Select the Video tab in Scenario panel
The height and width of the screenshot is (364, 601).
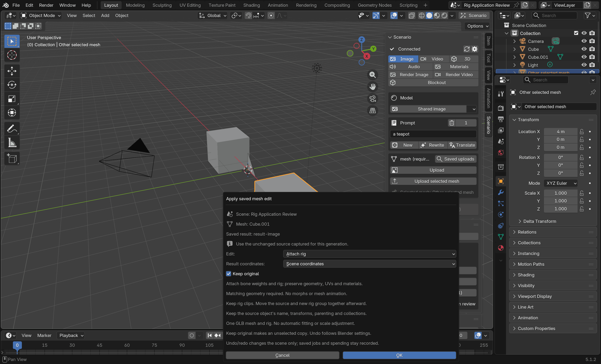pos(433,59)
